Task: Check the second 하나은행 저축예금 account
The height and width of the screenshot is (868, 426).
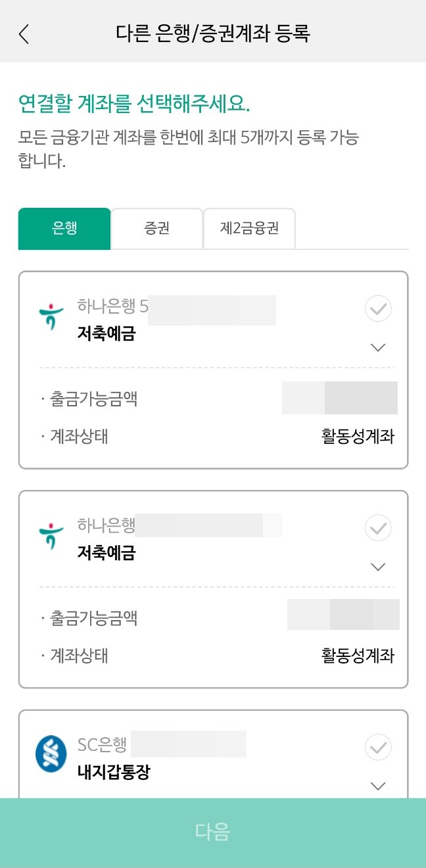Action: [x=378, y=527]
